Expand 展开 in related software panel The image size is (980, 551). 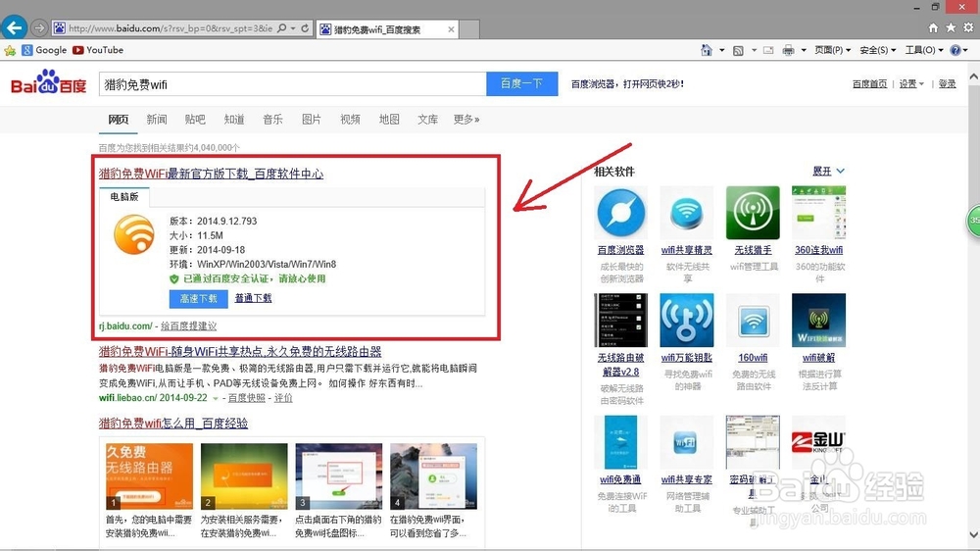(828, 171)
